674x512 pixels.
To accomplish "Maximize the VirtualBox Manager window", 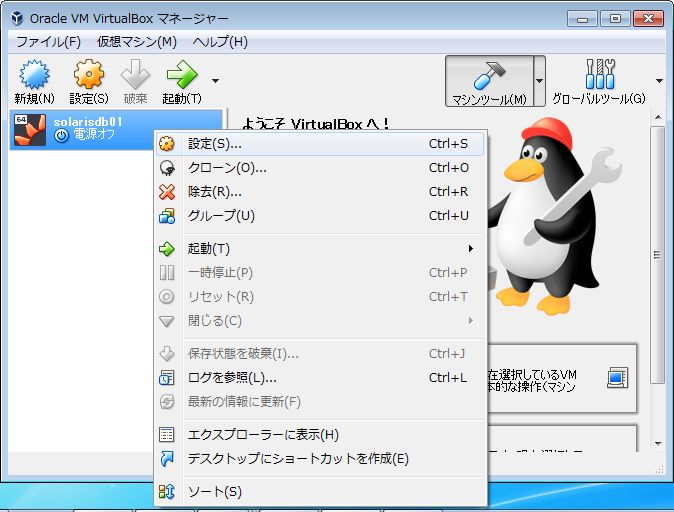I will [615, 19].
